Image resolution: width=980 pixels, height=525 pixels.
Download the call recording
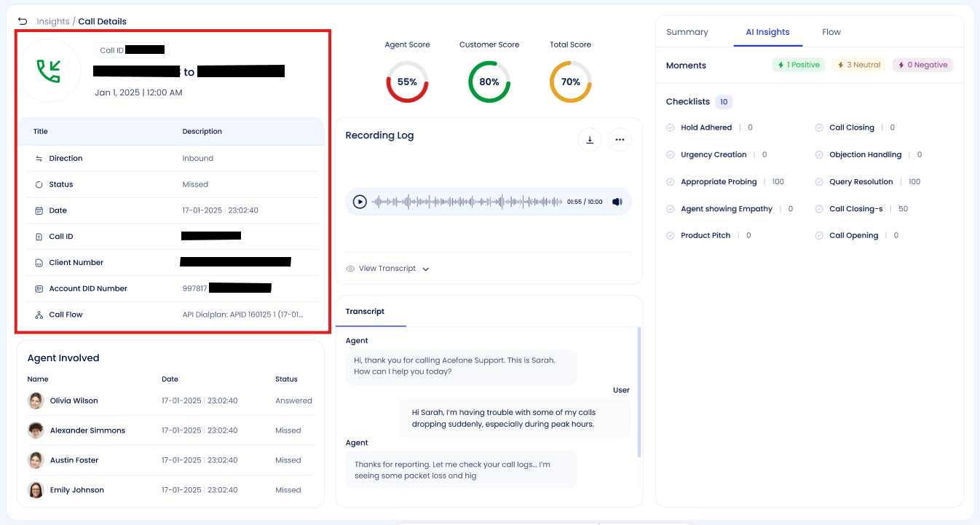(590, 140)
